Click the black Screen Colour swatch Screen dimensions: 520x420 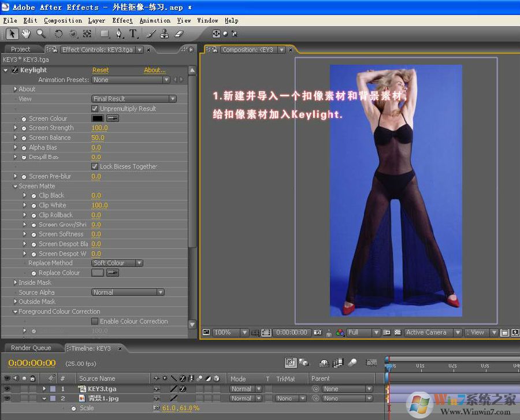pyautogui.click(x=98, y=118)
